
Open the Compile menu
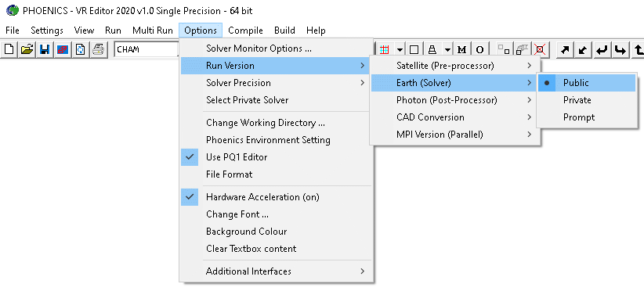[245, 31]
